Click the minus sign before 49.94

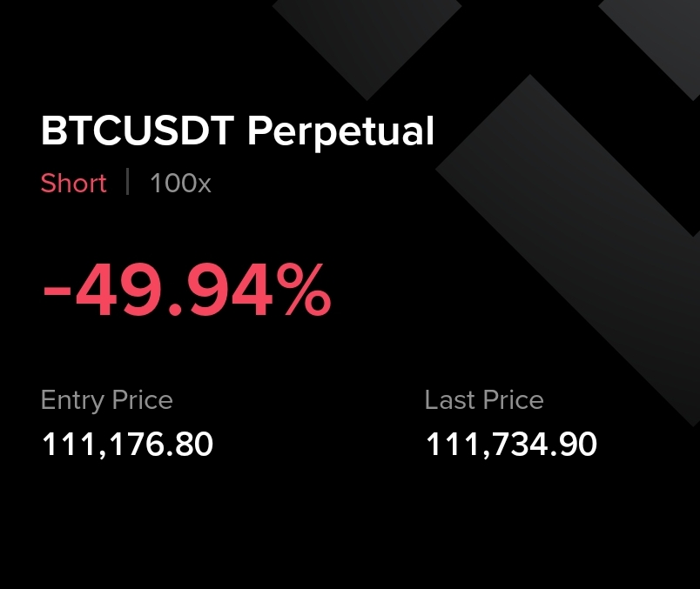(x=55, y=294)
